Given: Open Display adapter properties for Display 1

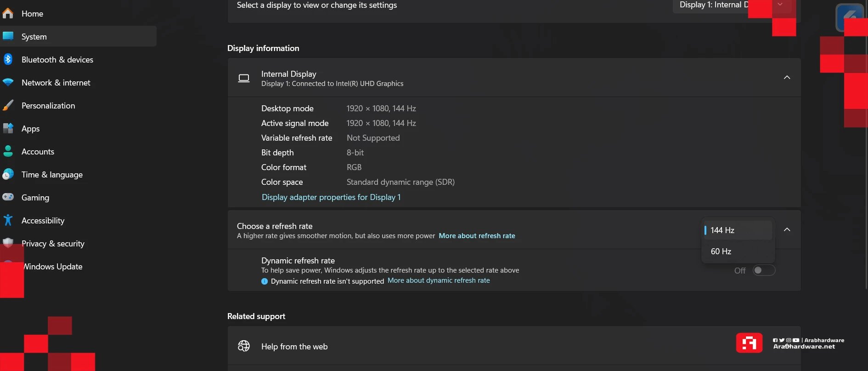Looking at the screenshot, I should (x=331, y=197).
